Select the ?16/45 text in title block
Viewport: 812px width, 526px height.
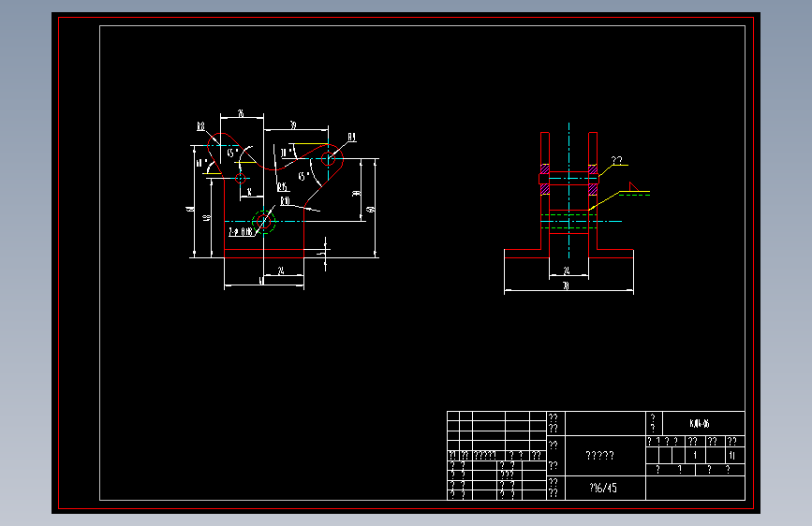tap(603, 488)
